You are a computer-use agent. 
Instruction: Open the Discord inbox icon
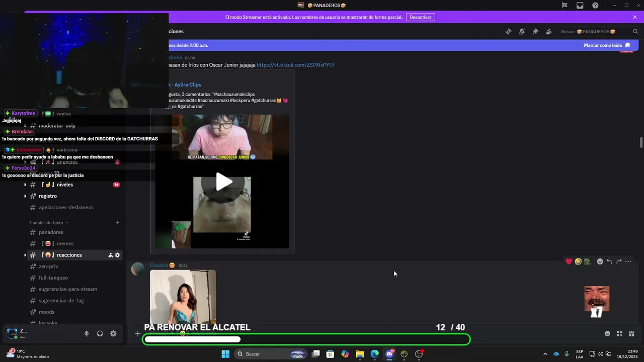(x=580, y=6)
